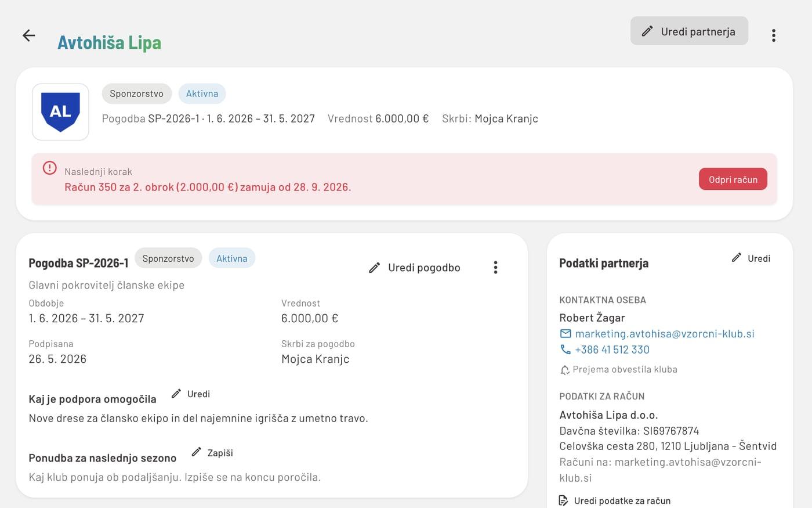Click the bell icon beside Prejema obvestila kluba

[x=564, y=370]
